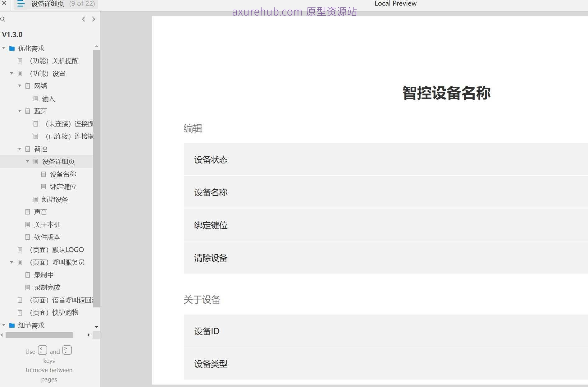Collapse the 蓝牙 tree node
The image size is (588, 387).
coord(20,111)
